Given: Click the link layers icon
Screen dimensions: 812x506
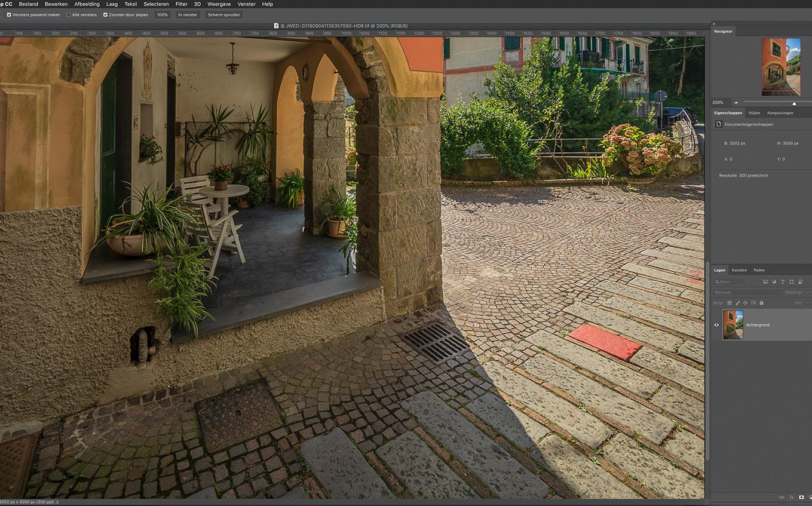Looking at the screenshot, I should (x=781, y=497).
